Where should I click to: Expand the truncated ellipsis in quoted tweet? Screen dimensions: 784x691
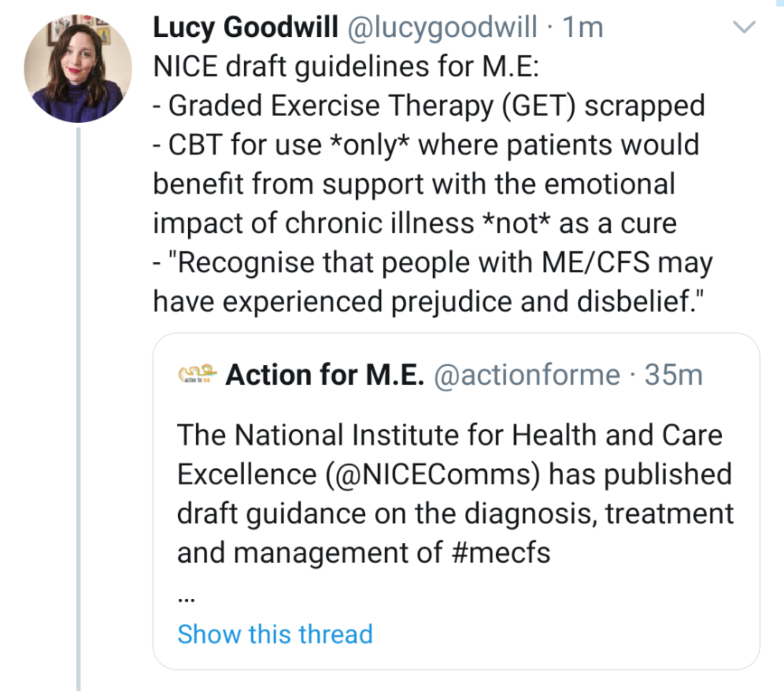pyautogui.click(x=186, y=598)
